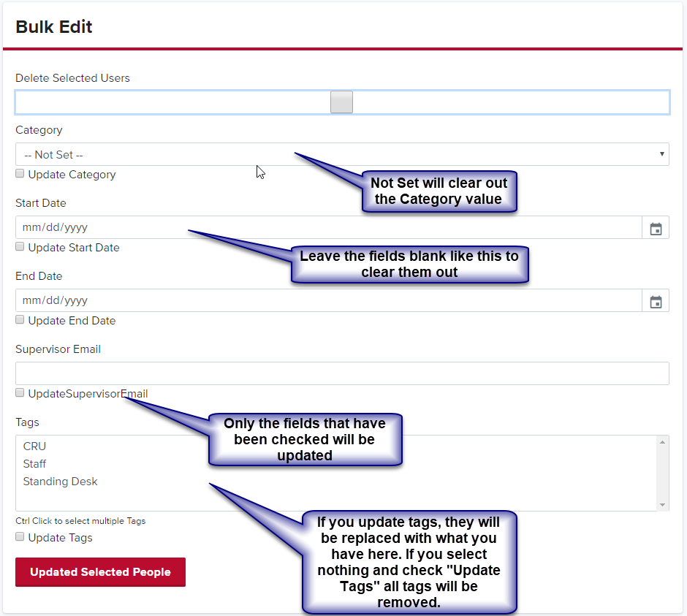Enable the Update Category checkbox
The width and height of the screenshot is (687, 616).
(19, 173)
